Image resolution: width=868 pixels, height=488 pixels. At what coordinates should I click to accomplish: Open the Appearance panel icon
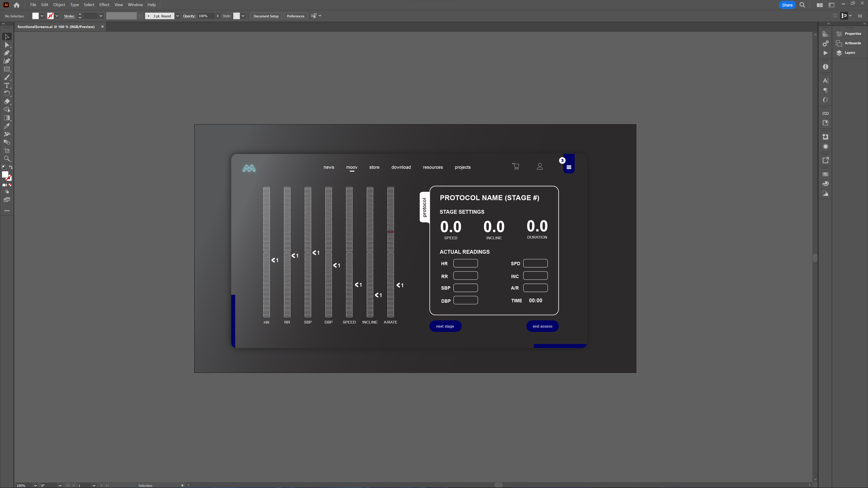click(x=825, y=146)
